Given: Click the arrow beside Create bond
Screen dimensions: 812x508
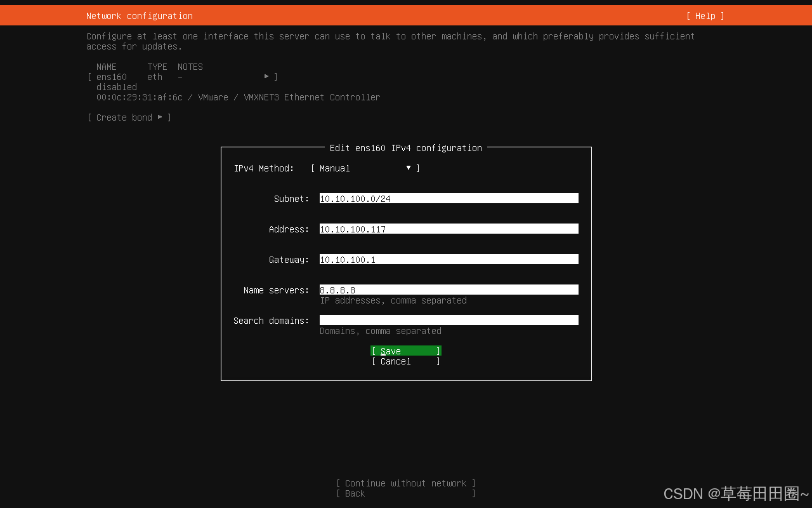Looking at the screenshot, I should pos(160,117).
